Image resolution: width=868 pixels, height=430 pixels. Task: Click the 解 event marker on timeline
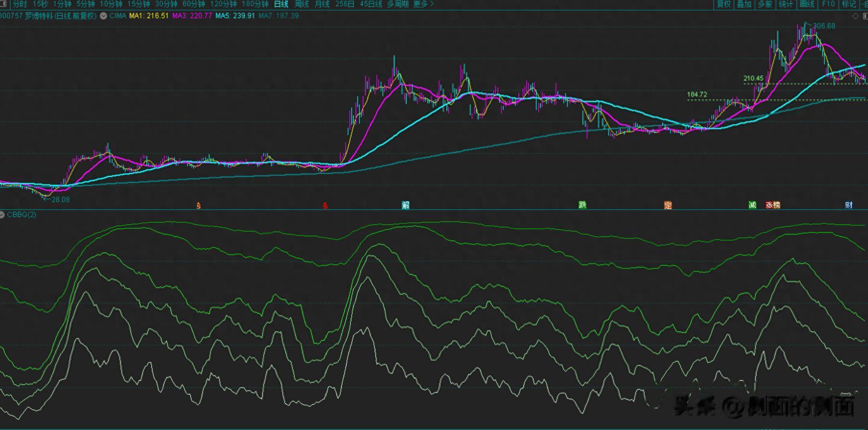405,205
